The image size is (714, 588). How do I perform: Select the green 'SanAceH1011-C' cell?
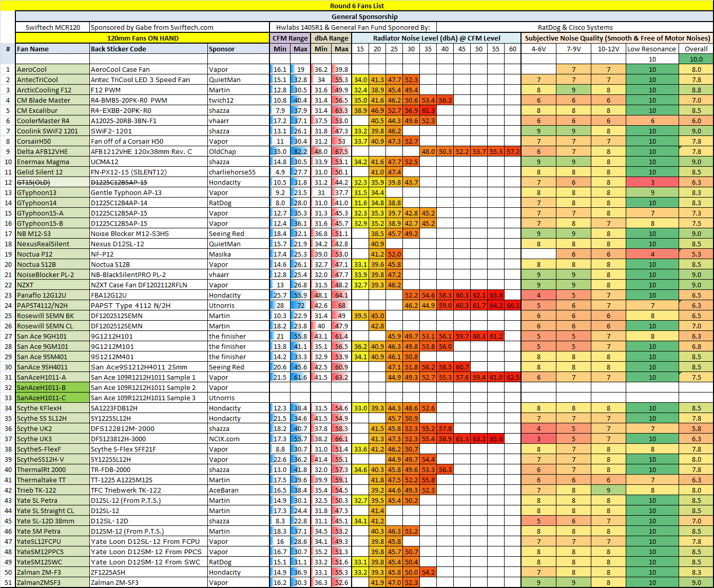tap(53, 398)
